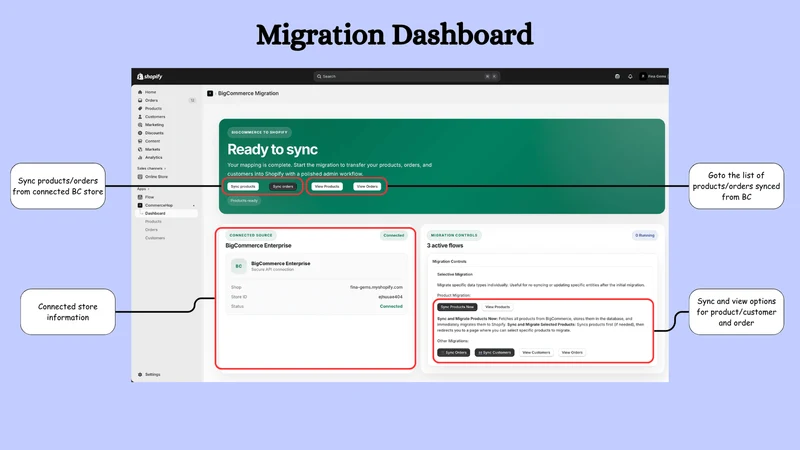Click the shop URL fina-gems.myshopify.com
The height and width of the screenshot is (450, 800).
point(376,287)
